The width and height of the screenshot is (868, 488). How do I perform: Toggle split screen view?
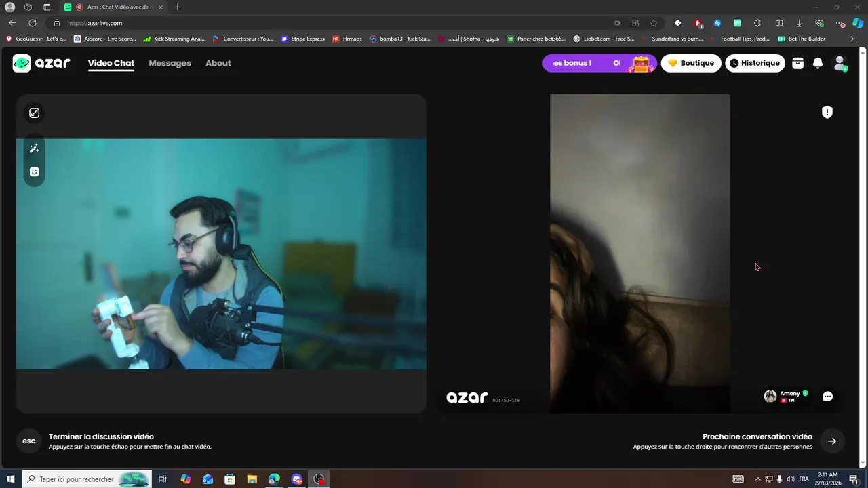[x=779, y=23]
